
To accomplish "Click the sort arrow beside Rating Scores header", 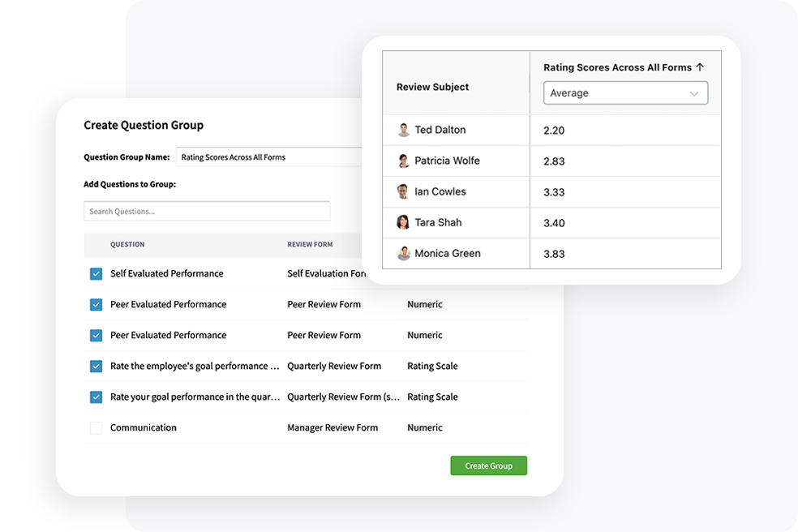I will pos(700,67).
